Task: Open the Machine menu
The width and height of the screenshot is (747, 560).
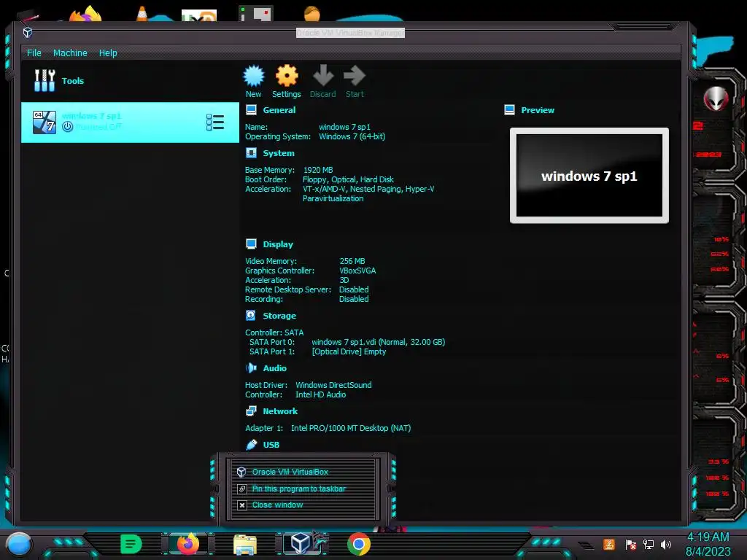Action: 70,52
